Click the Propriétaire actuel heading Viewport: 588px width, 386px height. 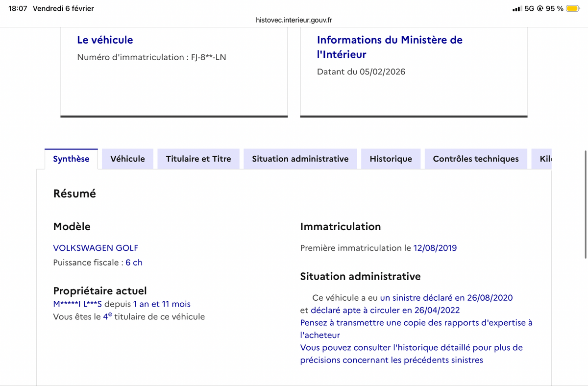pos(100,291)
